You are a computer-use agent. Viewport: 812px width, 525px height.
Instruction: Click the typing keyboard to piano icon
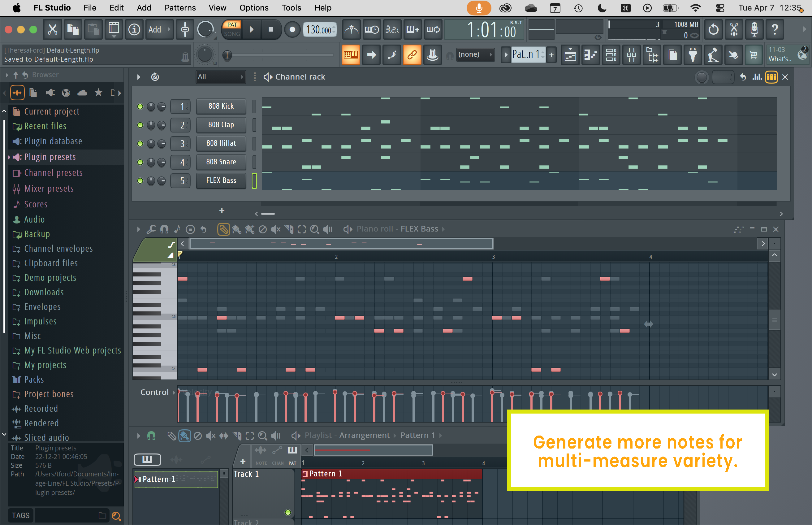351,54
